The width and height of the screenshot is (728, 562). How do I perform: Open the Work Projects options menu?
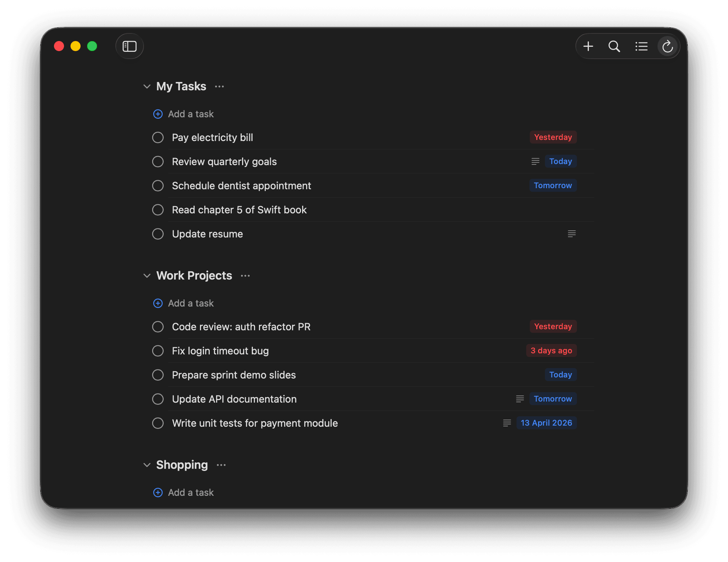click(x=245, y=276)
